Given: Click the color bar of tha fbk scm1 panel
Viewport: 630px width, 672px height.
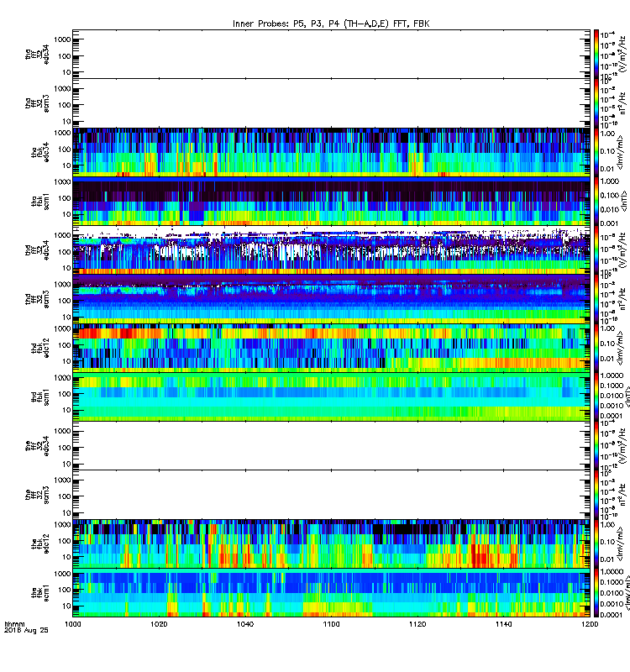Looking at the screenshot, I should [x=596, y=201].
